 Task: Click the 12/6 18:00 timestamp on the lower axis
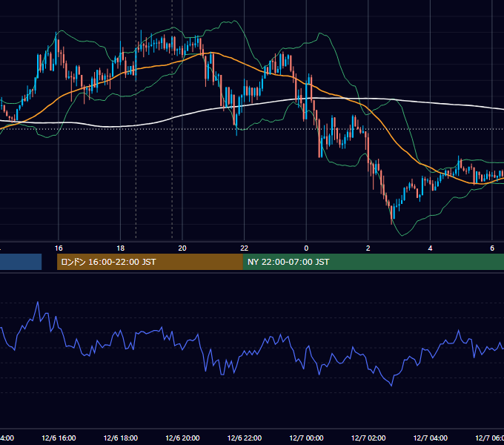pyautogui.click(x=121, y=438)
